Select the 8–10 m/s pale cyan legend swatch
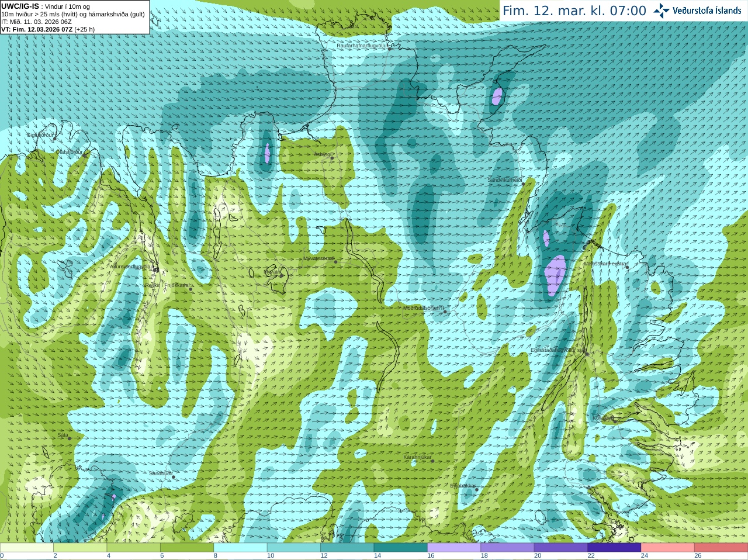Viewport: 748px width, 560px height. click(241, 548)
